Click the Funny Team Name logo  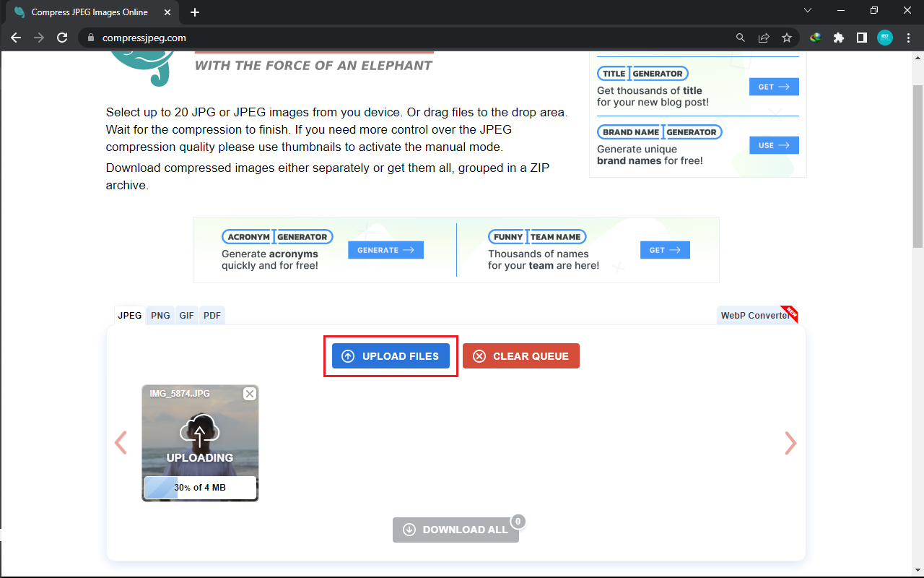(537, 237)
